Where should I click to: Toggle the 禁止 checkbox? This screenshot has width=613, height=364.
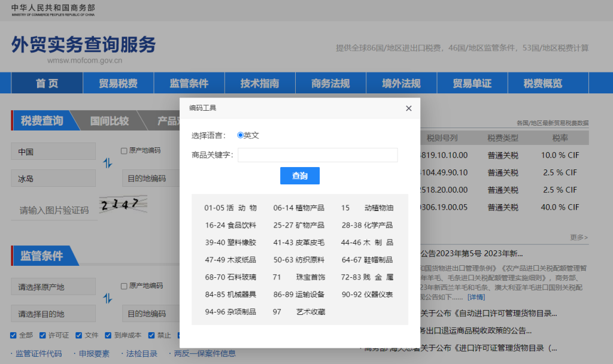click(x=151, y=335)
